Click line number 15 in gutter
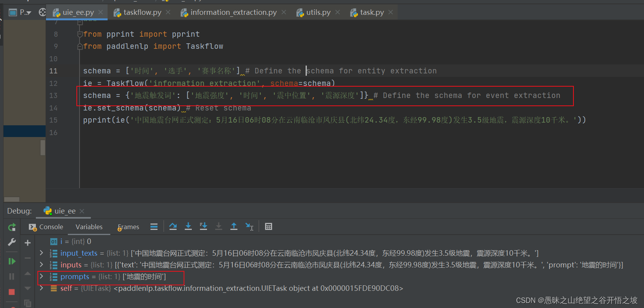644x308 pixels. coord(53,120)
